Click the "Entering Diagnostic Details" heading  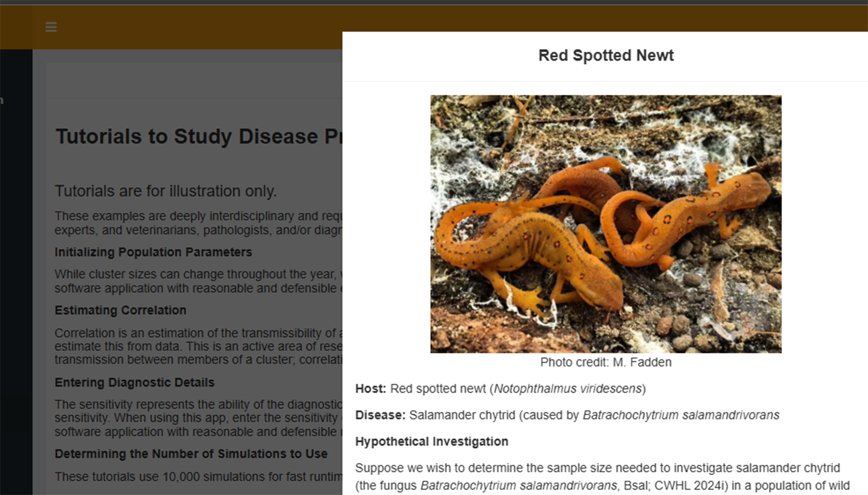(135, 383)
